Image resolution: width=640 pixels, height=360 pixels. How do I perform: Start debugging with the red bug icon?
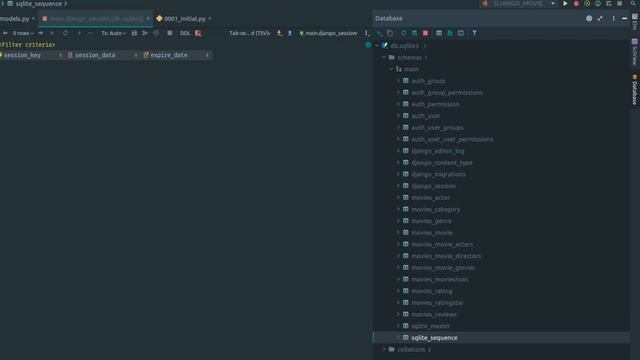[576, 4]
